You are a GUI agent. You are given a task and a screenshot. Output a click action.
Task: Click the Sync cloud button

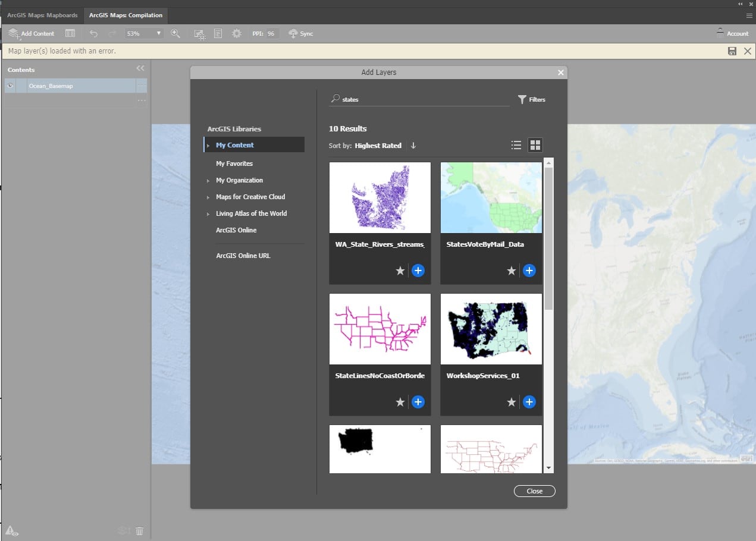301,33
